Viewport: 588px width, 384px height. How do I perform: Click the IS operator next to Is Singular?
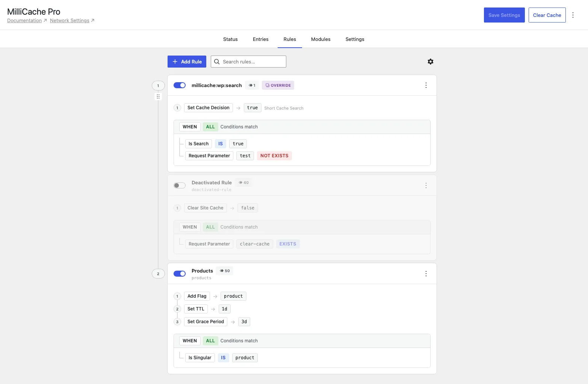click(x=223, y=358)
